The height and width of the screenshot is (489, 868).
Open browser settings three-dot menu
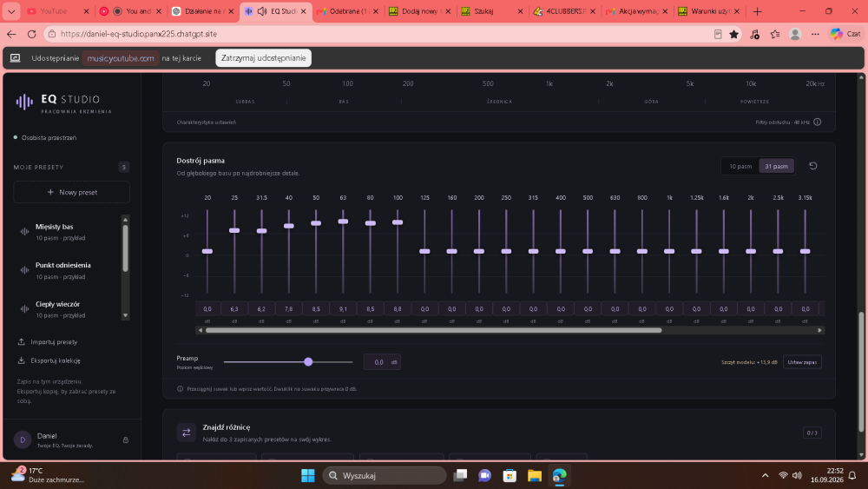pyautogui.click(x=815, y=35)
